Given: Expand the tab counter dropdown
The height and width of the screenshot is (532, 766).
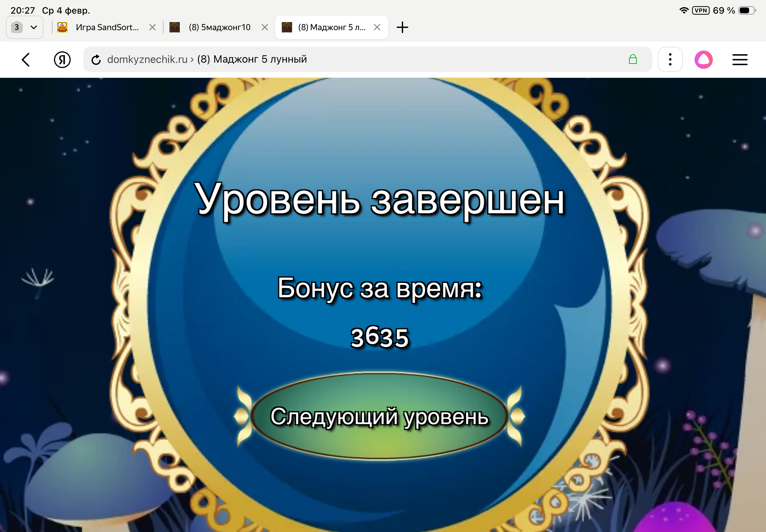Looking at the screenshot, I should [34, 27].
